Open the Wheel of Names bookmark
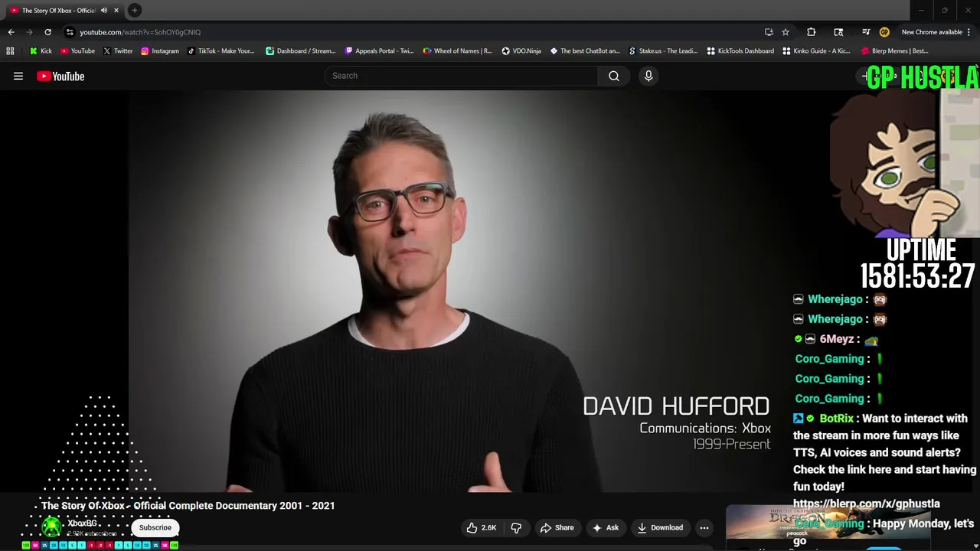980x551 pixels. coord(457,51)
